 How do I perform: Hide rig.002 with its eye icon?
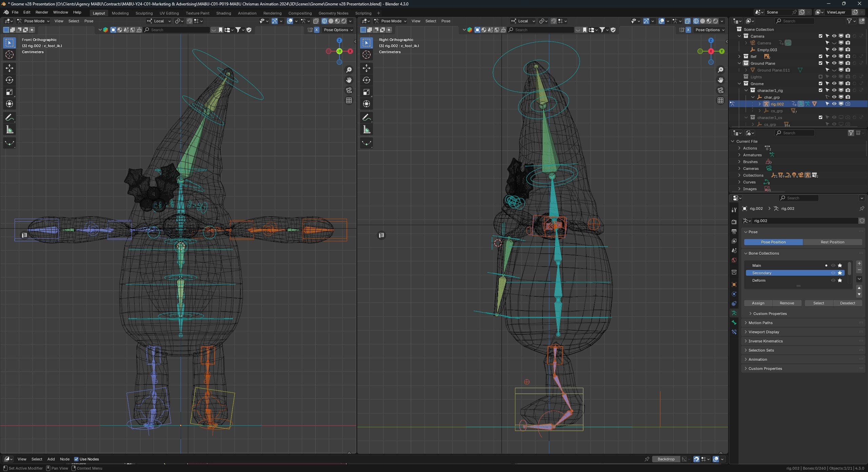click(x=834, y=104)
